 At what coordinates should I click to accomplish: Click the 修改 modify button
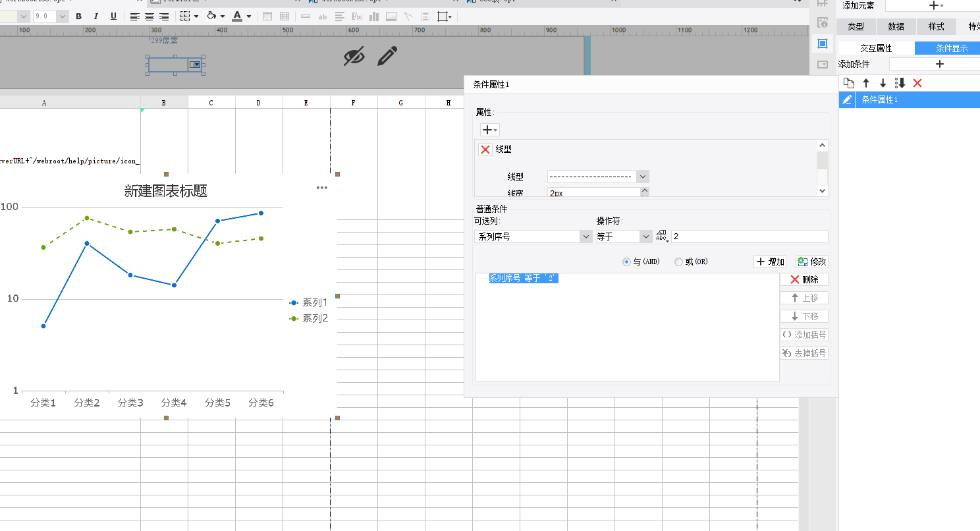812,262
